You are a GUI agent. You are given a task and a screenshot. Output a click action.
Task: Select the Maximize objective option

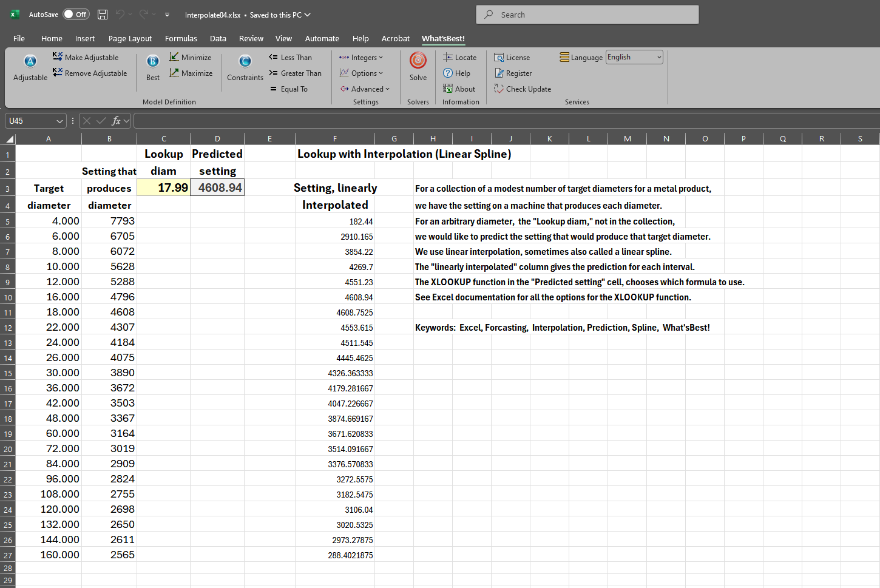pyautogui.click(x=191, y=73)
